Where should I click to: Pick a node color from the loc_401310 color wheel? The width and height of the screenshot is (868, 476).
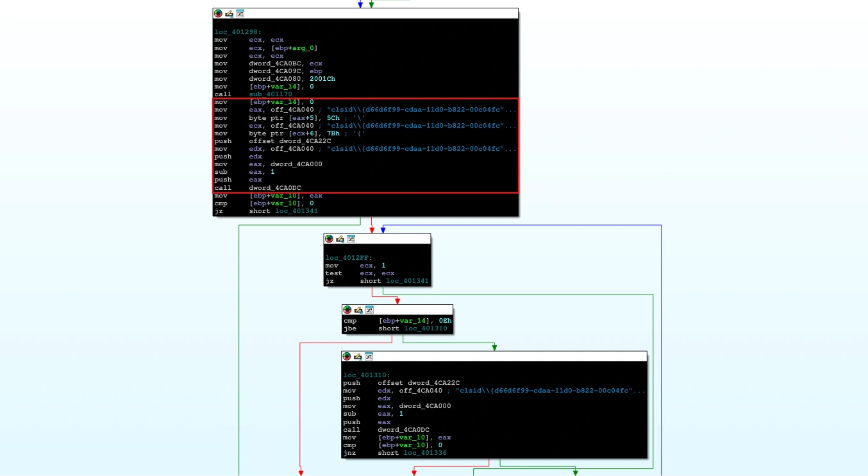346,356
